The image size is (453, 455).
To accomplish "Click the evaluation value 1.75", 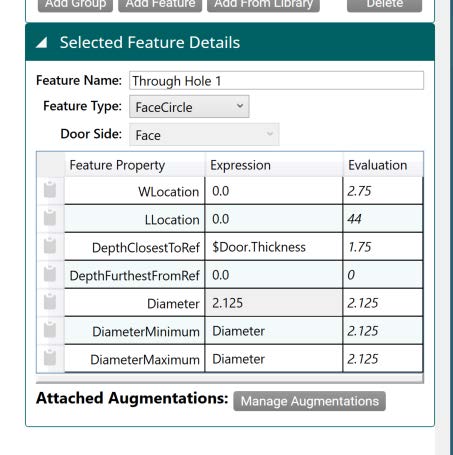I will [x=359, y=247].
